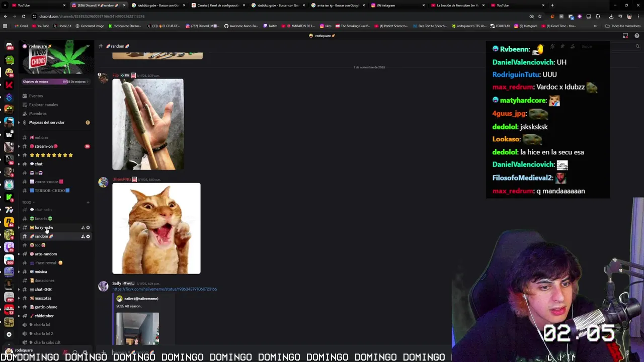The height and width of the screenshot is (362, 644).
Task: Expand Mejoras del servidor arrow
Action: click(x=19, y=122)
